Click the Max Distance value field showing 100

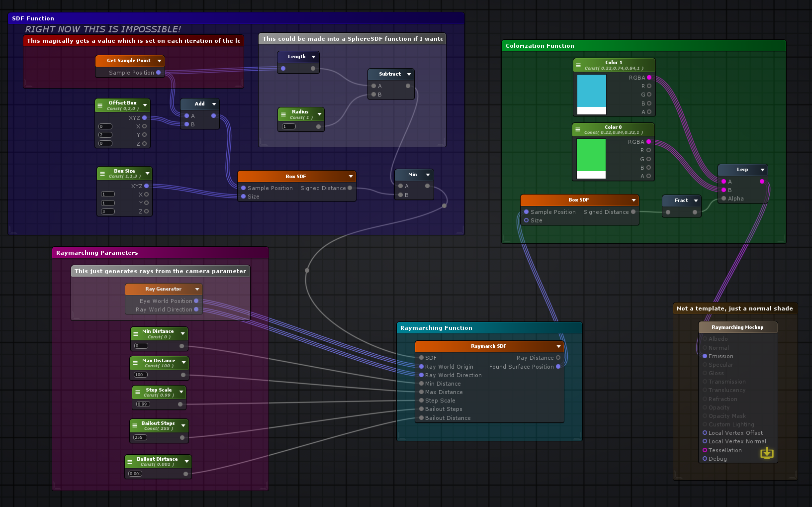[x=140, y=375]
